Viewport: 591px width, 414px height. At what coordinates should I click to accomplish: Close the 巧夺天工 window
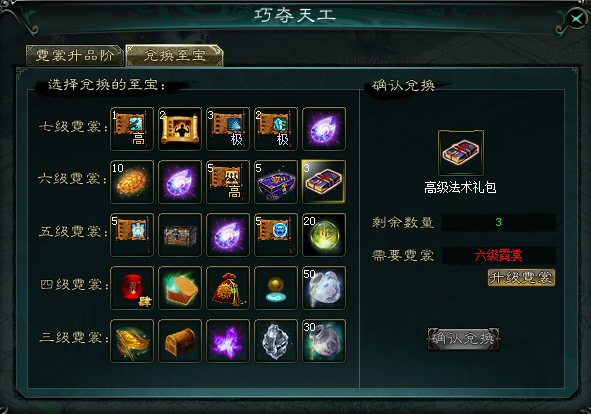577,18
